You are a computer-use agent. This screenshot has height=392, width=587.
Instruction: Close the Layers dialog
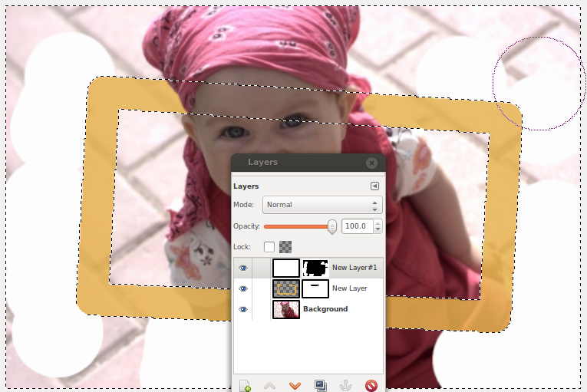[371, 163]
